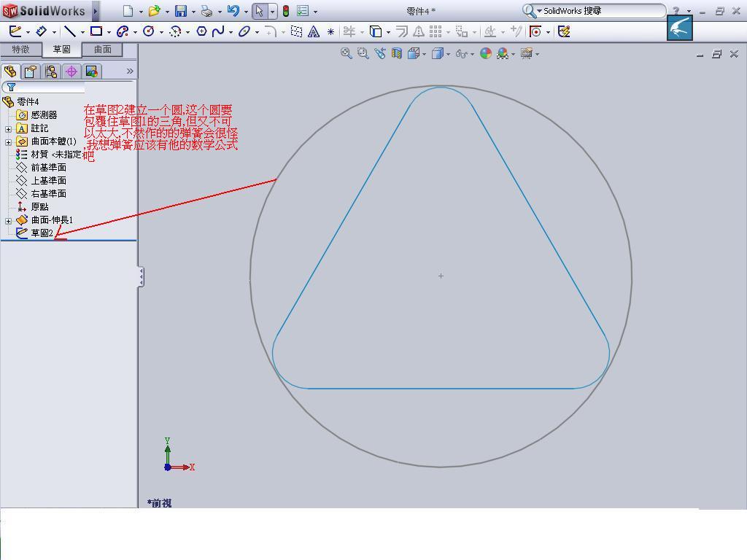
Task: Select the Line sketch tool
Action: coord(70,31)
